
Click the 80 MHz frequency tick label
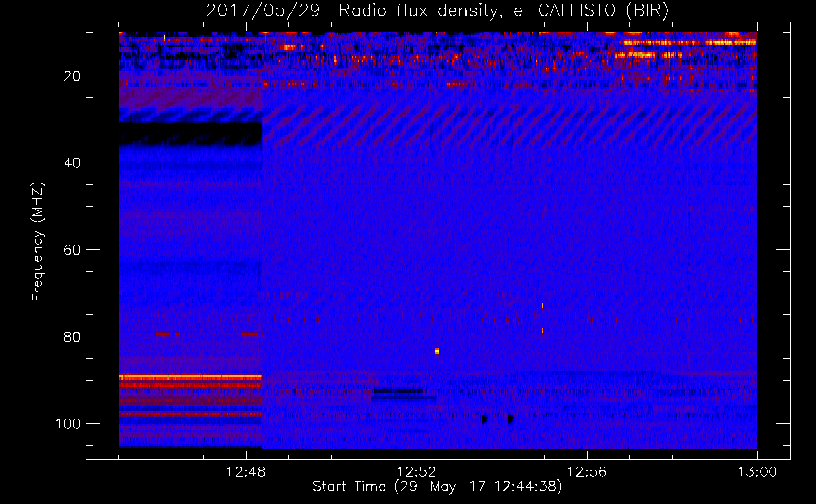pos(72,337)
